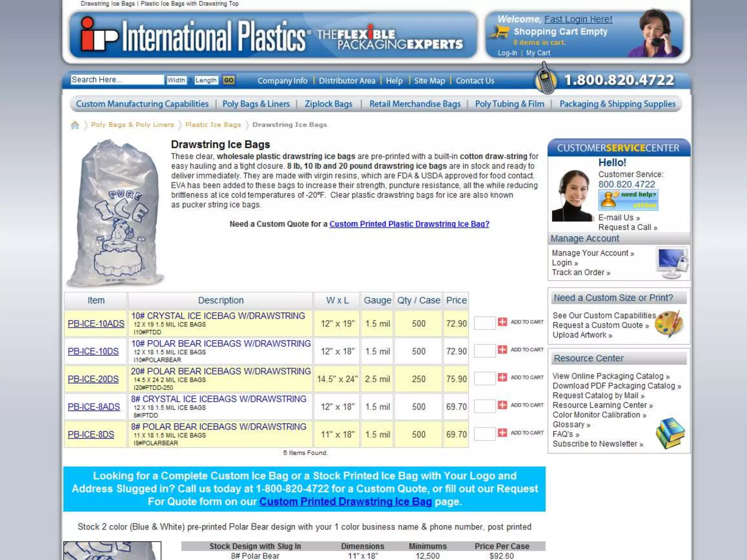Open the PB-ICE-10DS item link
The width and height of the screenshot is (747, 560).
93,351
